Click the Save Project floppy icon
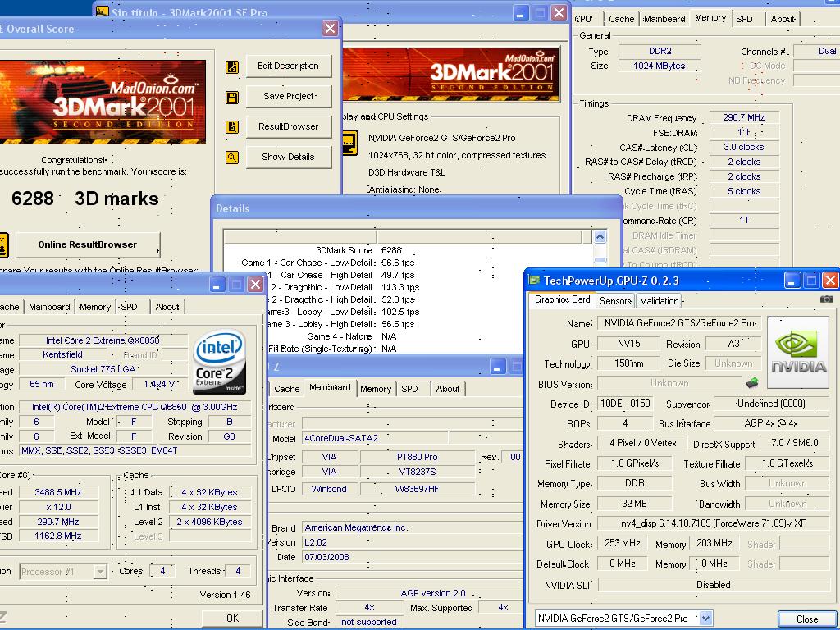 232,98
